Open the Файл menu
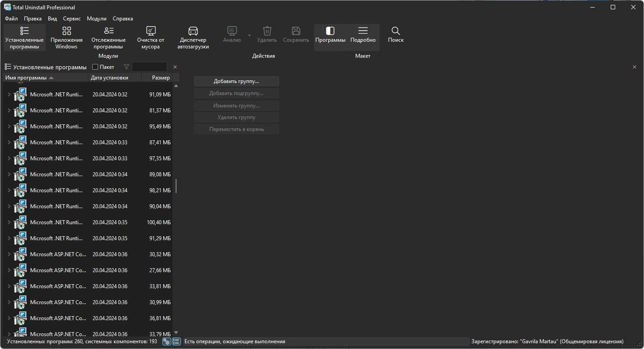This screenshot has height=349, width=644. [11, 18]
